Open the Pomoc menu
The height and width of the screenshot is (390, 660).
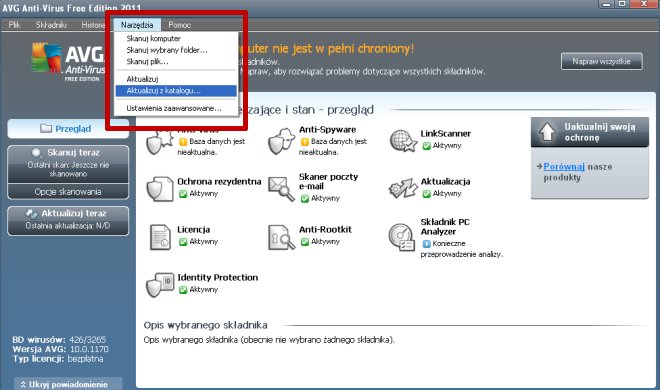(179, 25)
